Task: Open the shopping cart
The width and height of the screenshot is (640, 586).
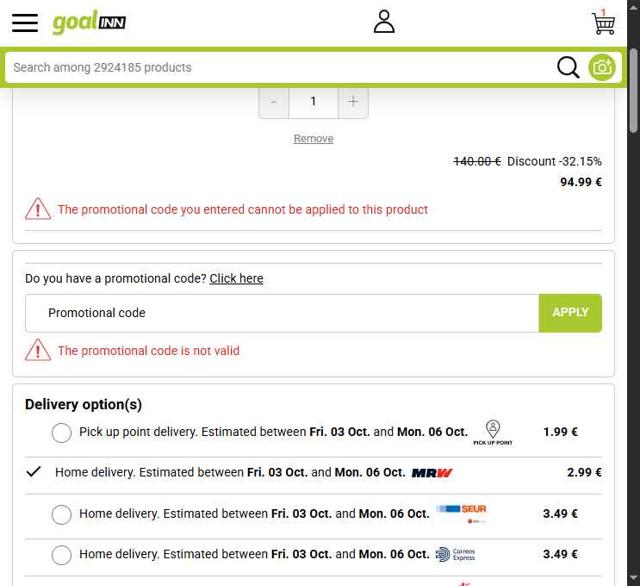Action: click(x=603, y=22)
